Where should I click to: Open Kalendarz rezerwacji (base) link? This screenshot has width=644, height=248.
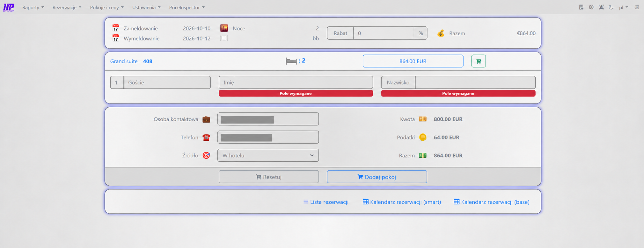491,202
